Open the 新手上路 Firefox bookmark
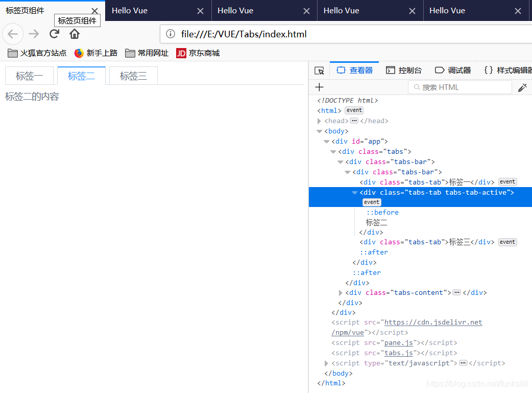This screenshot has height=393, width=532. [96, 53]
